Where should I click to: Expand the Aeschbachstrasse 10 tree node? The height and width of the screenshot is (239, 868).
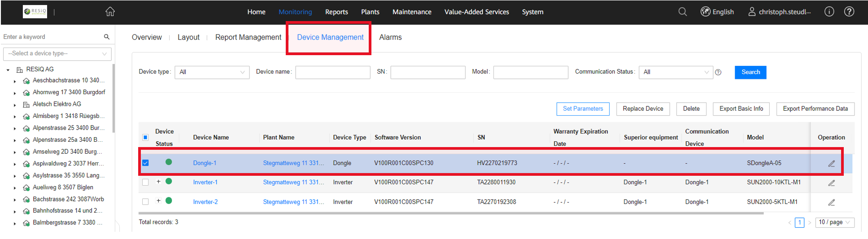pyautogui.click(x=15, y=82)
